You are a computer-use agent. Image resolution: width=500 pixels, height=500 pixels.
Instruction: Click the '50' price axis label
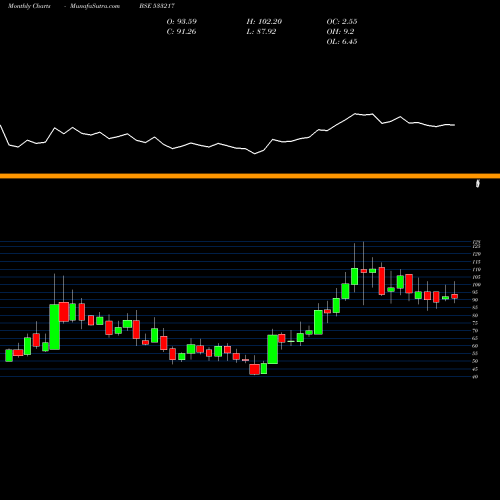tap(475, 361)
